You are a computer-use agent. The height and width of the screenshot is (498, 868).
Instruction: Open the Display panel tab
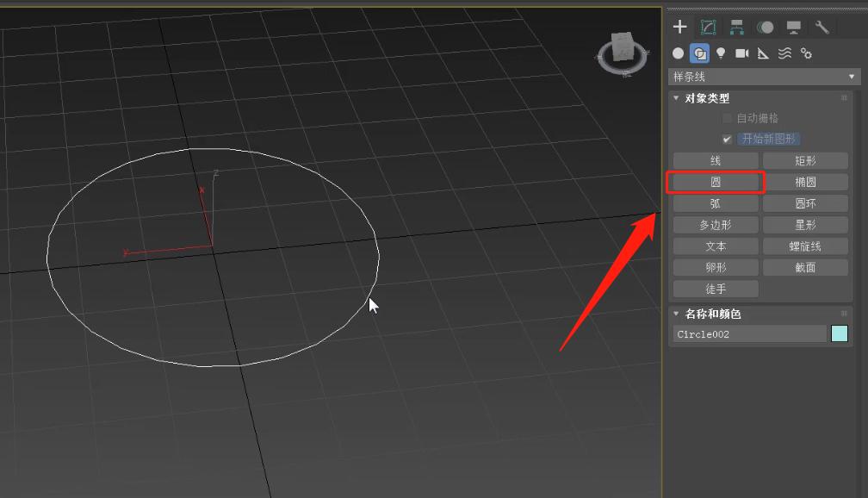[x=793, y=27]
